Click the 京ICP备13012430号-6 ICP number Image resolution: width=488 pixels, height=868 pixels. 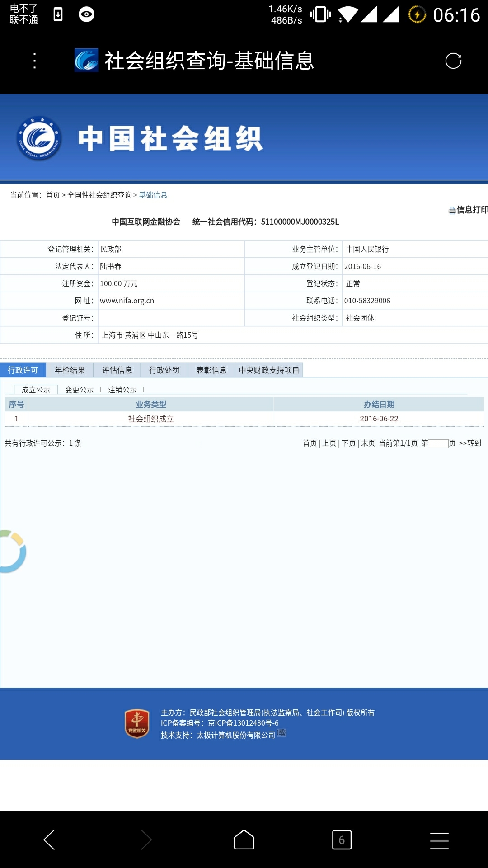click(243, 723)
